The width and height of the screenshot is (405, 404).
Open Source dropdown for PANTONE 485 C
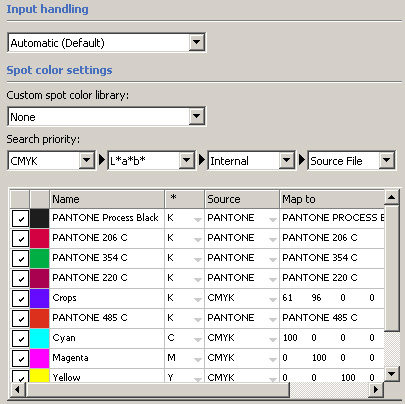[x=273, y=319]
